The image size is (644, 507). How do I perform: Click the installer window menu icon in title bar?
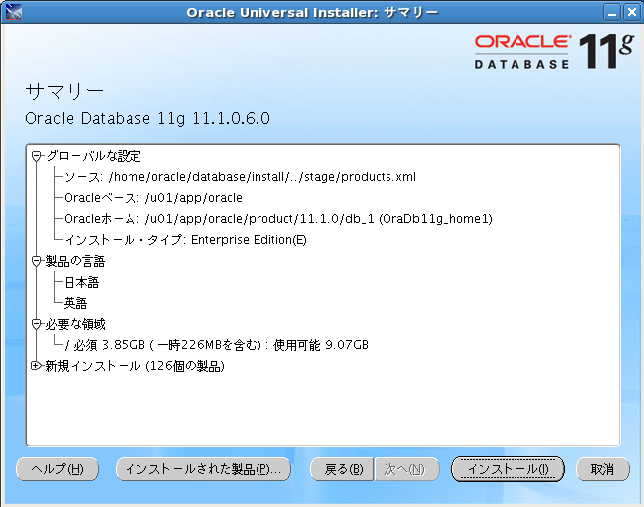[x=14, y=12]
